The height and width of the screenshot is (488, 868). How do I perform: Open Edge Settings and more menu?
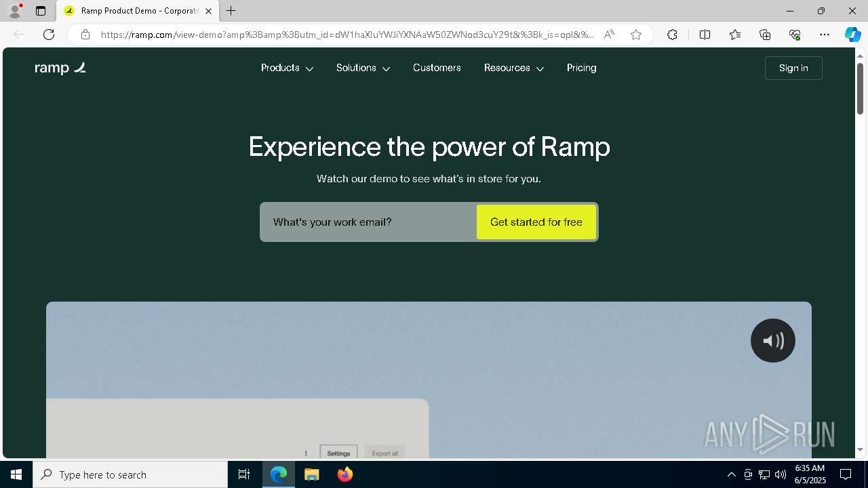pyautogui.click(x=825, y=35)
